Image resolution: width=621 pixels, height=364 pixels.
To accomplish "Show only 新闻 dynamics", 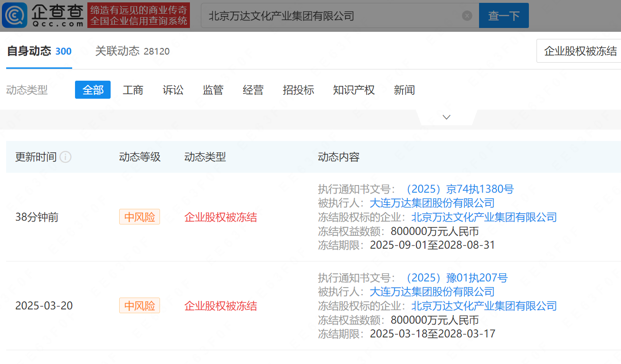I will pyautogui.click(x=404, y=90).
